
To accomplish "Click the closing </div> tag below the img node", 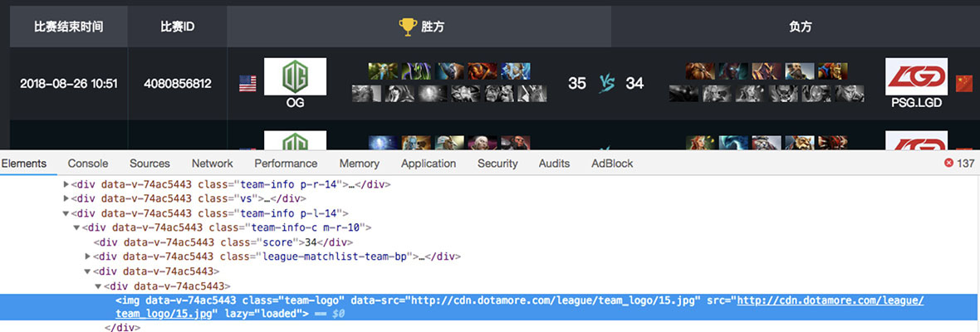I will pos(122,327).
